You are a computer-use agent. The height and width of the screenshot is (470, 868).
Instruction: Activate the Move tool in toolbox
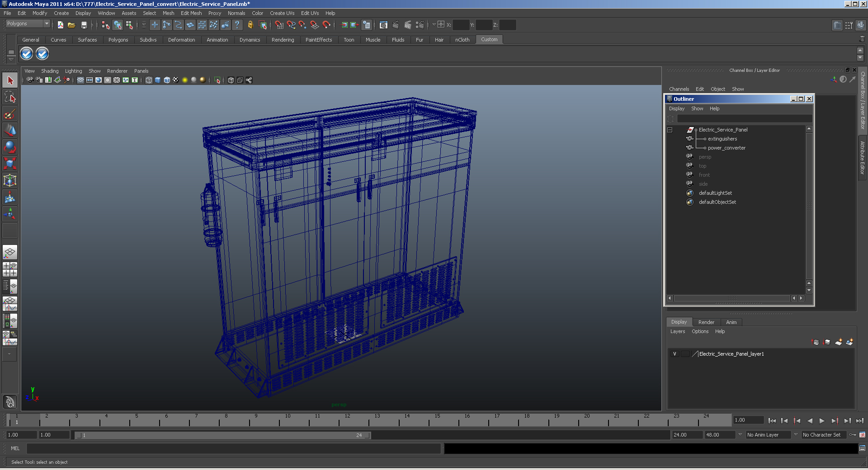10,131
